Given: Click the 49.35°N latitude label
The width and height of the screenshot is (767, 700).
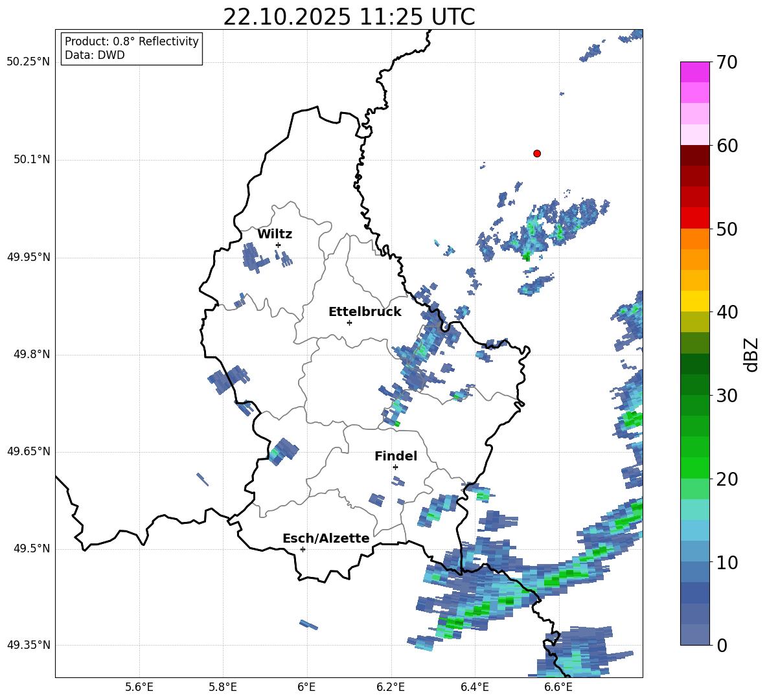Looking at the screenshot, I should coord(29,645).
